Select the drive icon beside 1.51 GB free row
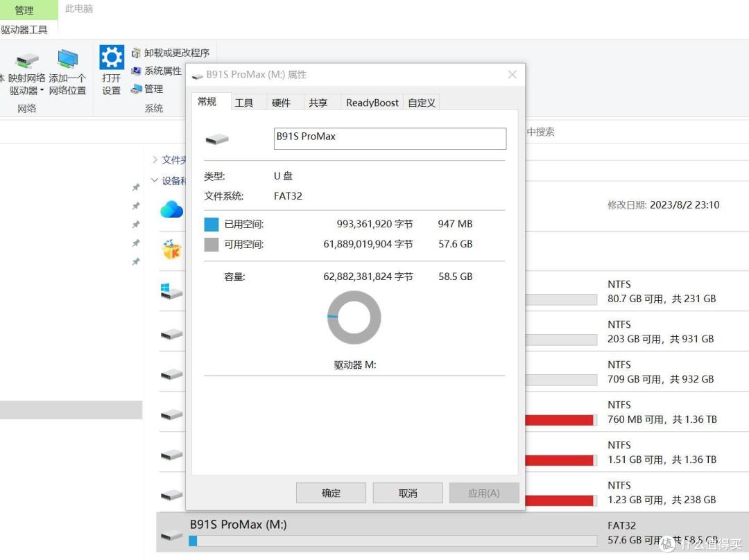The image size is (749, 560). tap(171, 455)
